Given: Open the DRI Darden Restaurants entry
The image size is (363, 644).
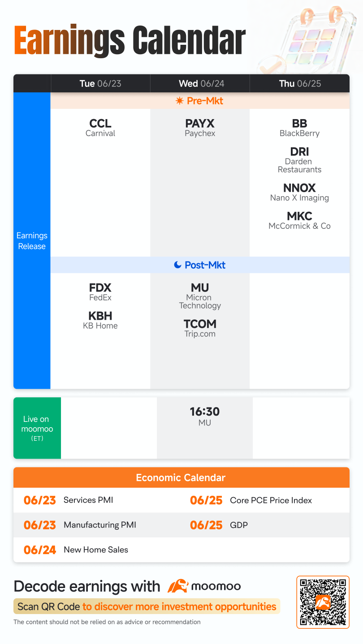Looking at the screenshot, I should (300, 160).
